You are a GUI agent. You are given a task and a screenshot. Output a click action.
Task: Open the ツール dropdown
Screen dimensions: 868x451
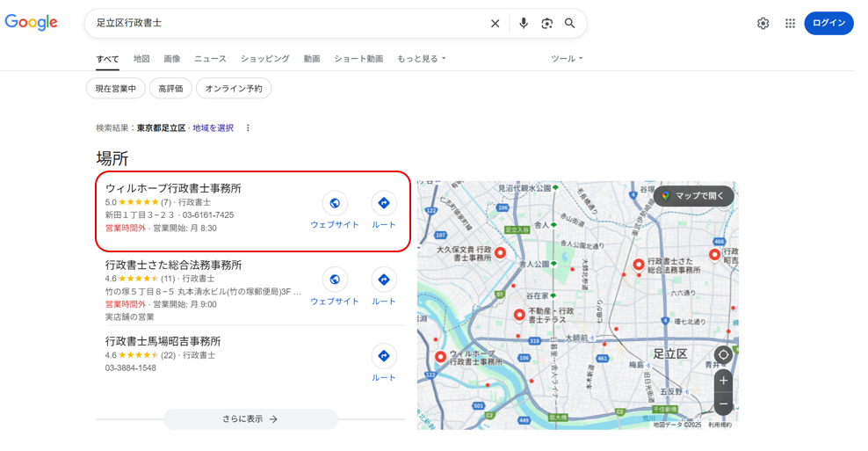(567, 59)
